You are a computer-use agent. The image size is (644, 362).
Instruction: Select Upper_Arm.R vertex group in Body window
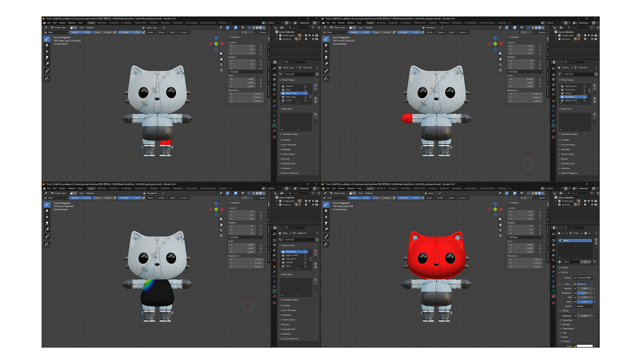294,255
